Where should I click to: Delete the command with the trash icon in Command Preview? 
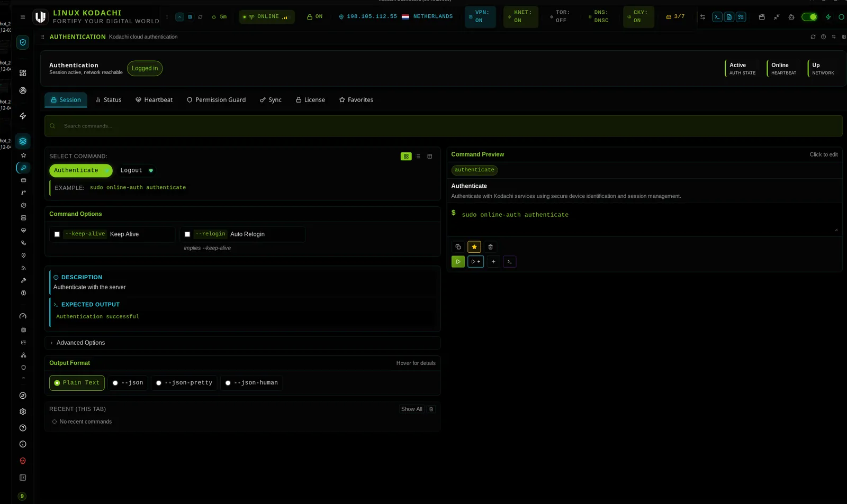coord(490,247)
